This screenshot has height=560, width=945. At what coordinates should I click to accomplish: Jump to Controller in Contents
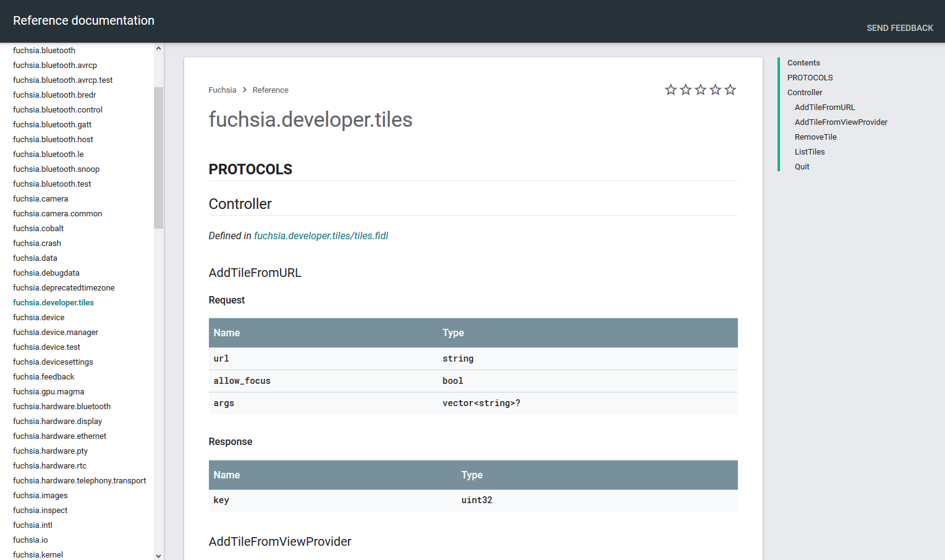coord(805,92)
